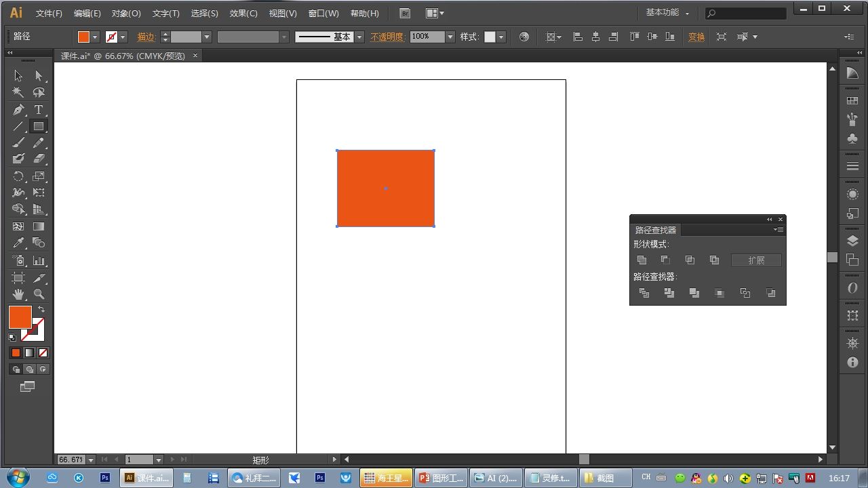Click the Unite shape mode icon

(642, 260)
